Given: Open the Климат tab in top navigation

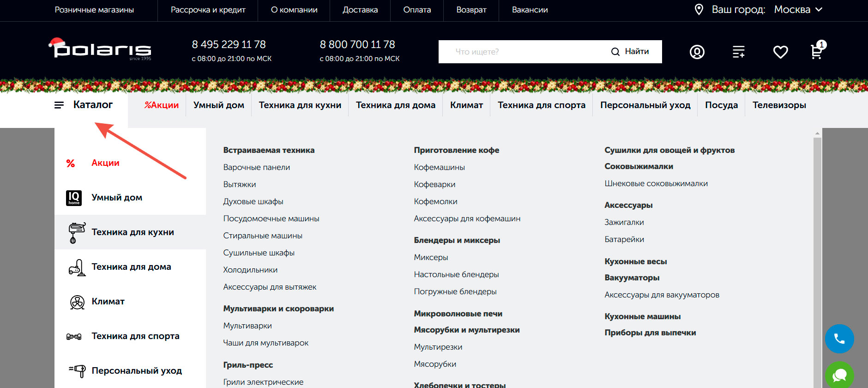Looking at the screenshot, I should tap(467, 105).
